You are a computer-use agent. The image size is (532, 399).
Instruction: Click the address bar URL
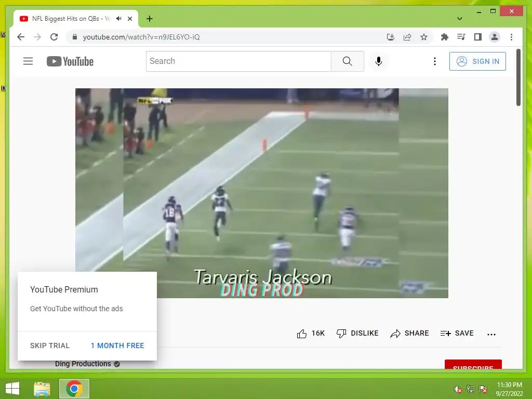coord(141,37)
